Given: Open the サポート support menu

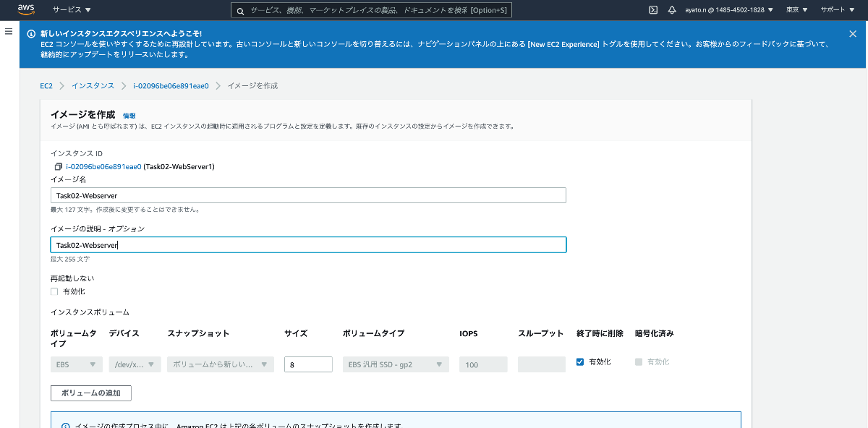Looking at the screenshot, I should (837, 10).
